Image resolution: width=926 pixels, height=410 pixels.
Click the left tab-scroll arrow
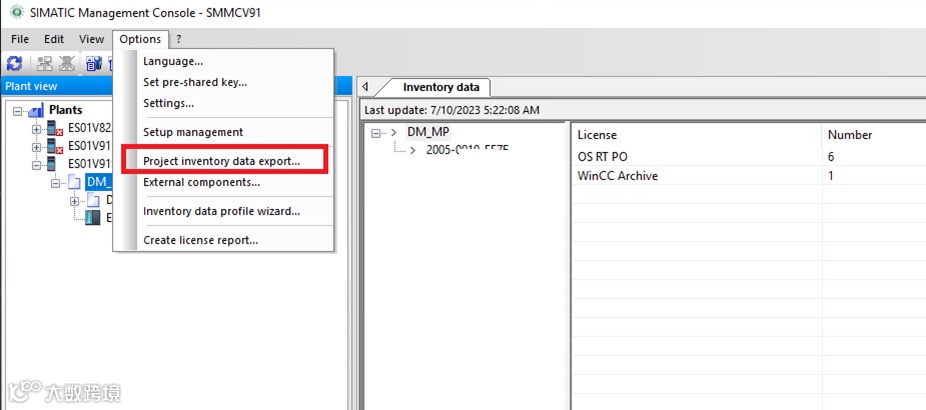point(365,87)
